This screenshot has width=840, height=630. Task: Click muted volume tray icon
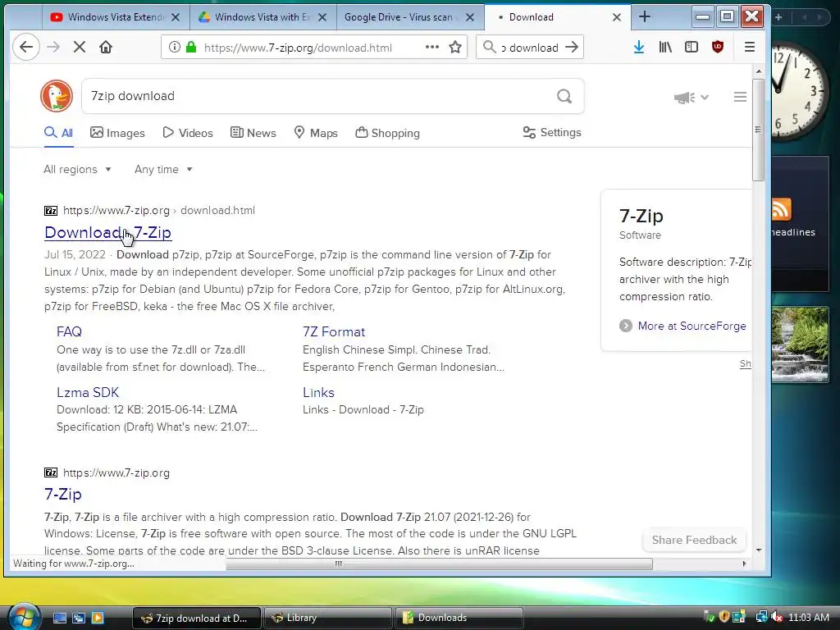point(777,617)
